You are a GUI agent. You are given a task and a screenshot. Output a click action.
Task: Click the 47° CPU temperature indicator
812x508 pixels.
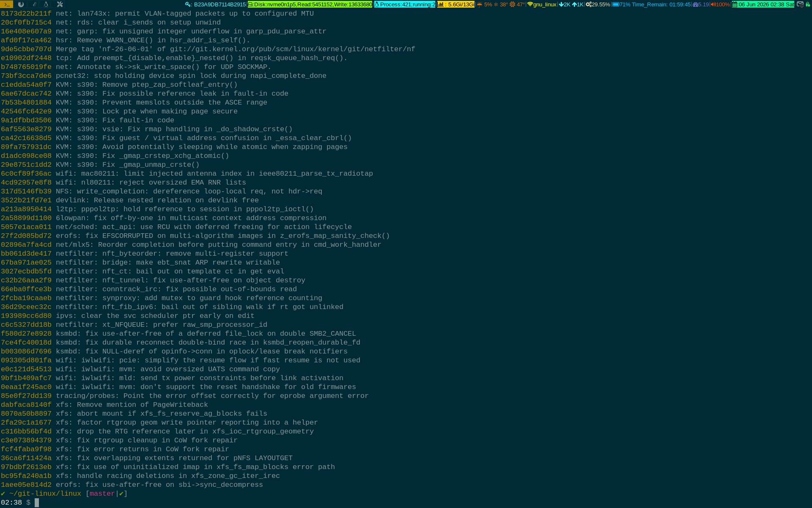(x=517, y=4)
